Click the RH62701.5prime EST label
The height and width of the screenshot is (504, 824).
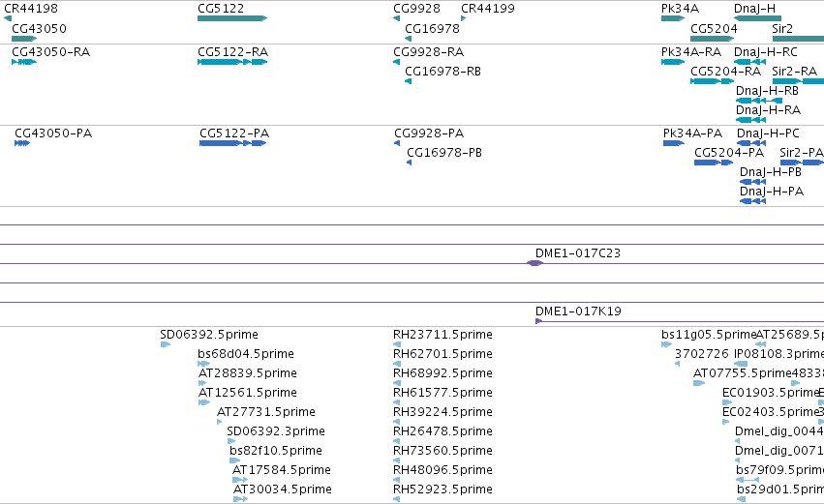[x=443, y=354]
